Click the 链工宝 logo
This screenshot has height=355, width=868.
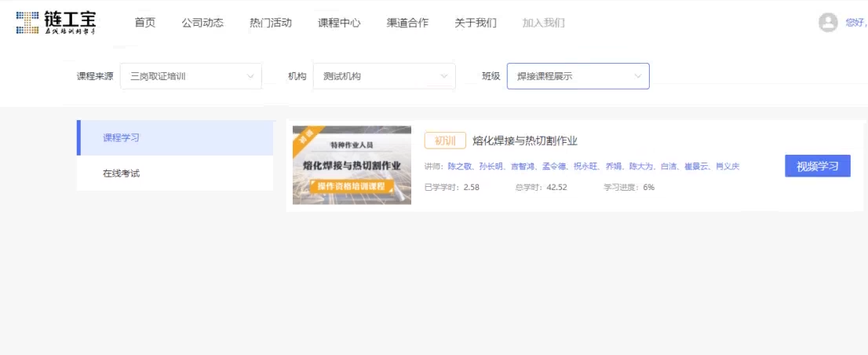click(56, 23)
